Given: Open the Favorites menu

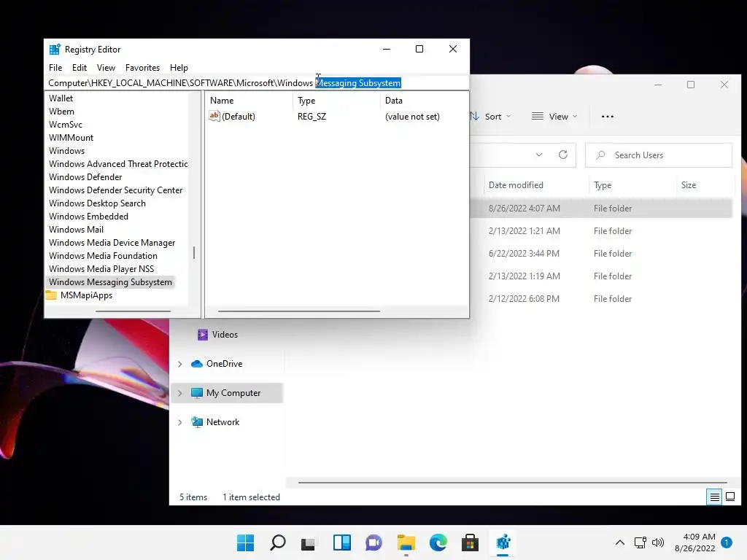Looking at the screenshot, I should click(x=142, y=68).
